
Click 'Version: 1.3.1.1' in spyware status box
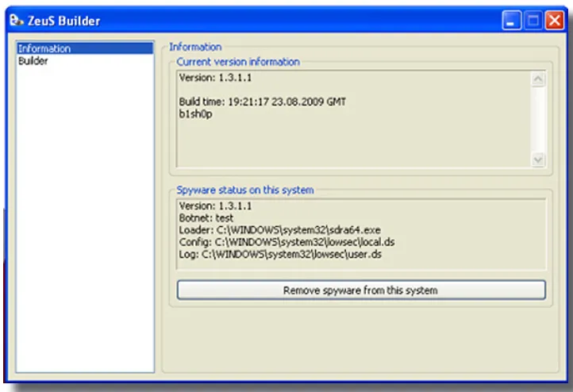[x=215, y=206]
